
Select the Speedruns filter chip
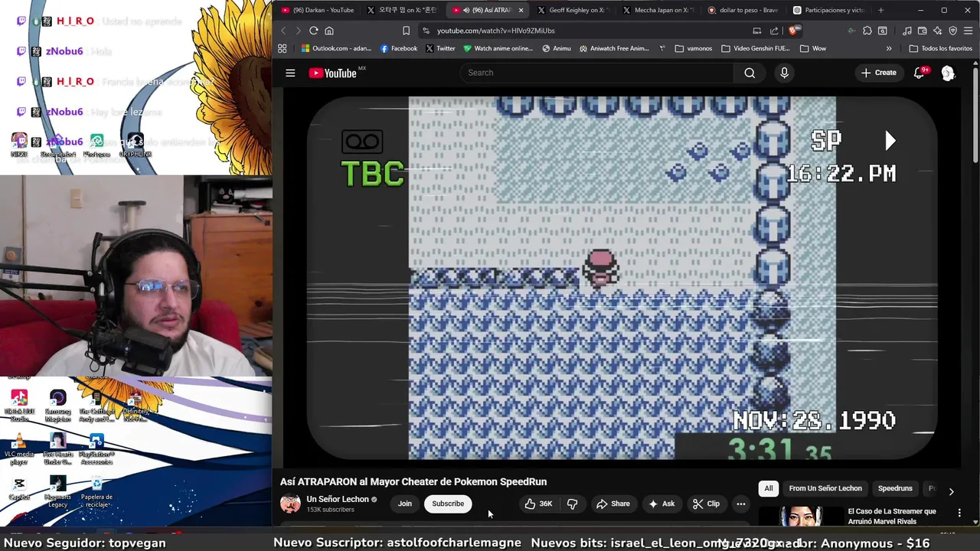point(895,488)
